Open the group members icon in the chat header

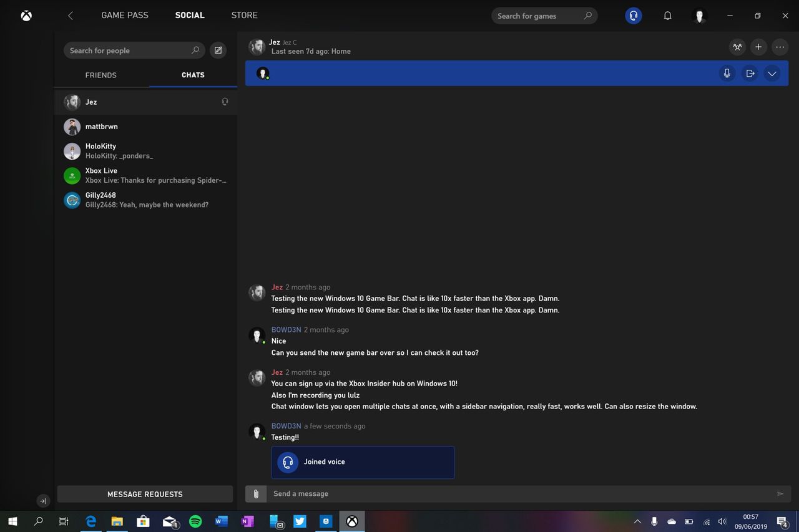(x=737, y=47)
